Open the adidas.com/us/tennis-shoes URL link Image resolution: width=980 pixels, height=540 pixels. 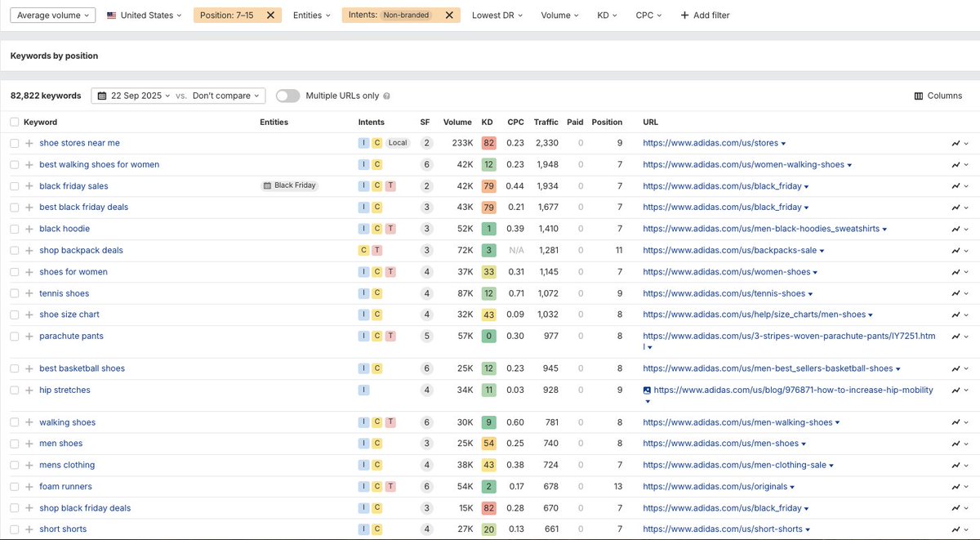tap(724, 293)
